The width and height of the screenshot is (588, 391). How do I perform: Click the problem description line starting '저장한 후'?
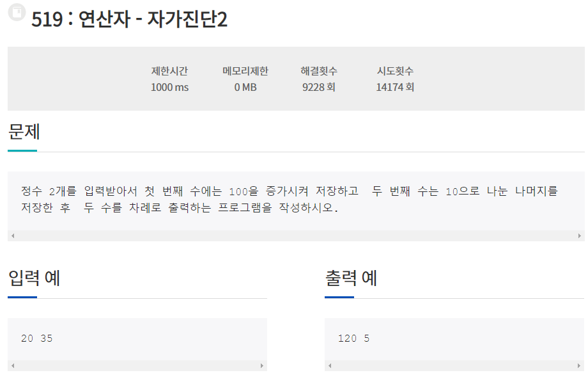[x=180, y=207]
